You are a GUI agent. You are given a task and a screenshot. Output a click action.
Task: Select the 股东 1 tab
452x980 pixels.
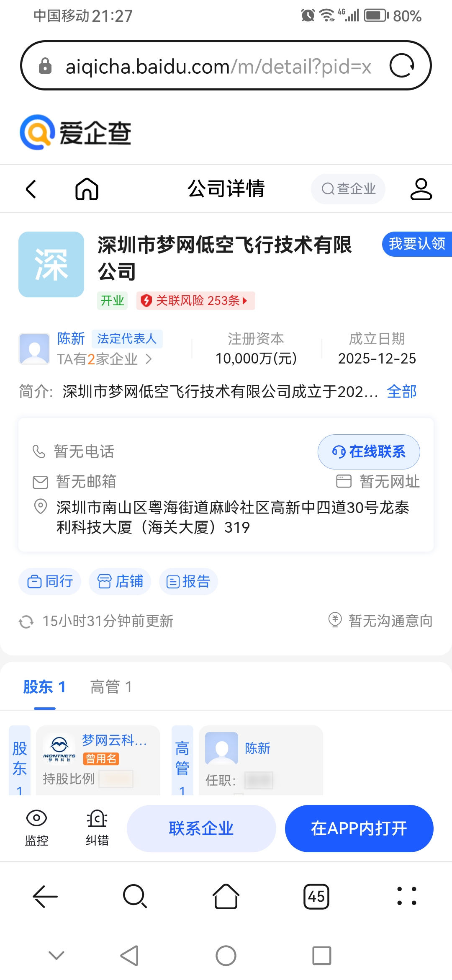pos(44,687)
